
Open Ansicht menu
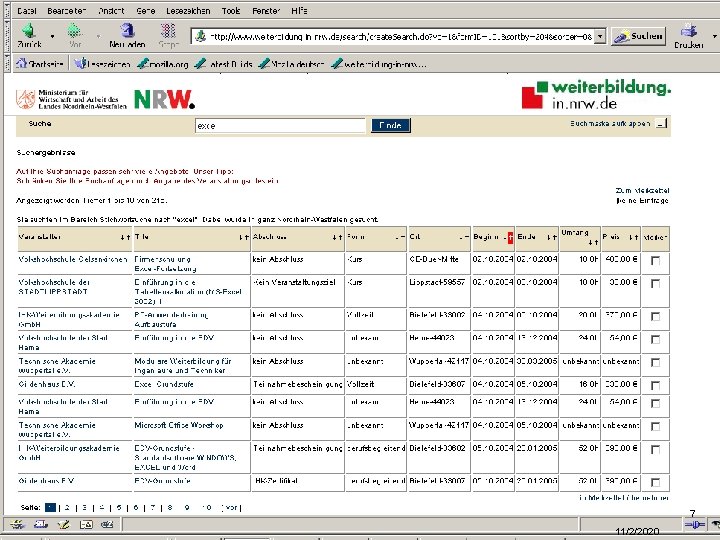111,11
